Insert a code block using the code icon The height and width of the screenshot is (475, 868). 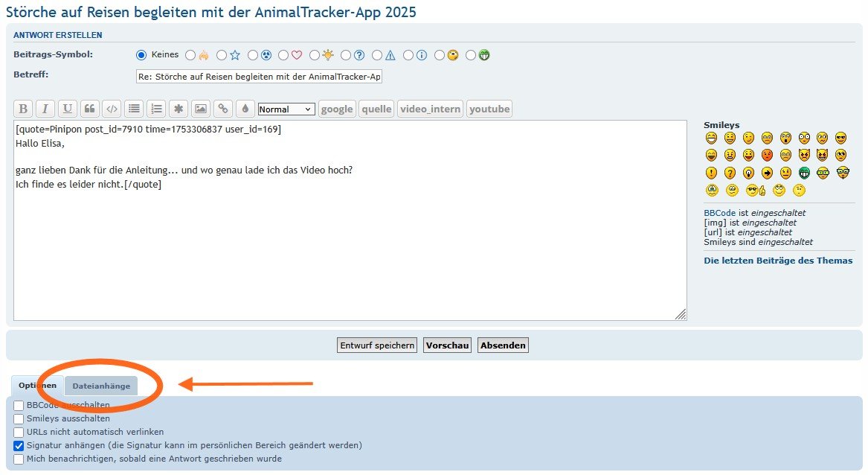click(112, 109)
